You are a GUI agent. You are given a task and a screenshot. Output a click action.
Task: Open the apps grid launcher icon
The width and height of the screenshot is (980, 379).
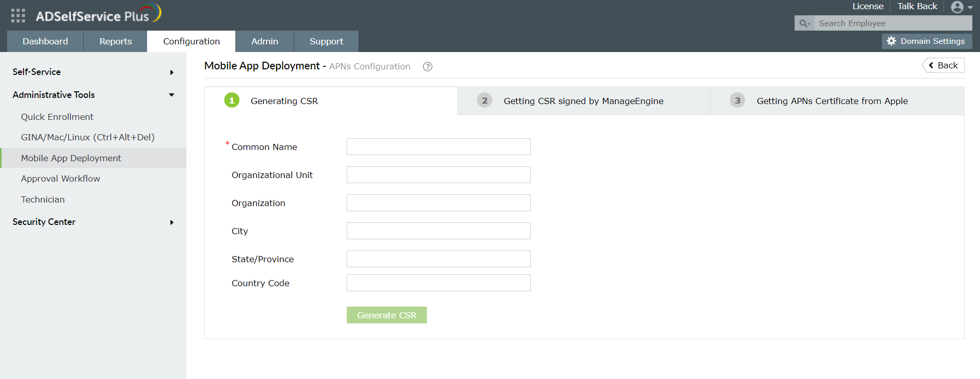point(18,15)
